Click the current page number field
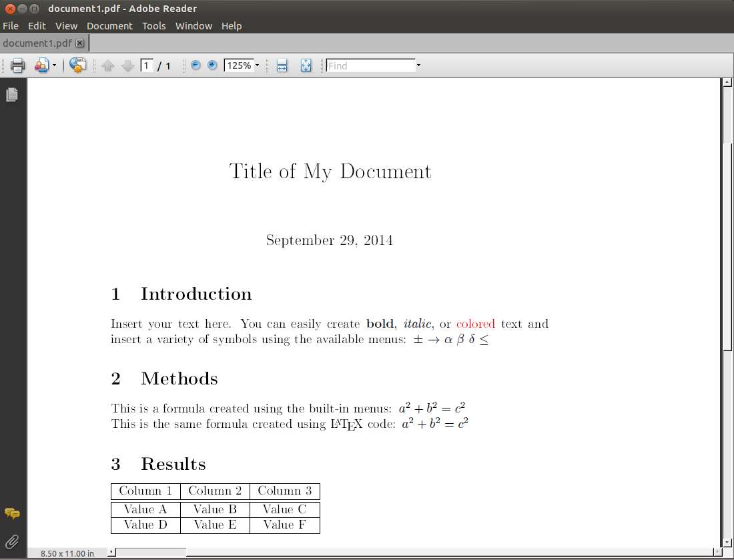734x560 pixels. tap(147, 65)
